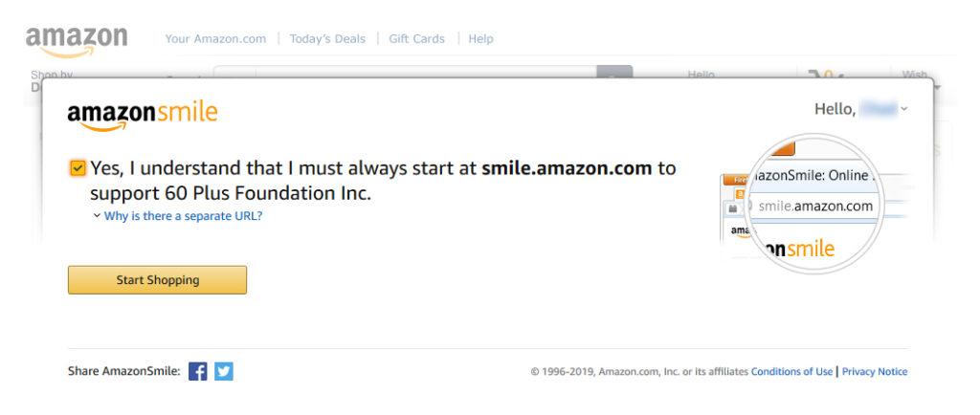Click the search magnifier button

614,72
